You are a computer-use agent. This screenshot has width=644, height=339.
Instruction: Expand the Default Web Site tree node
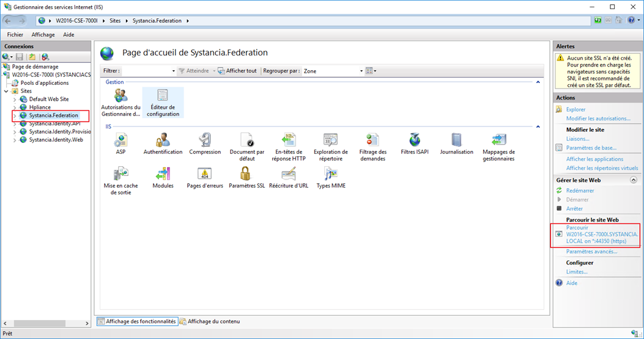click(x=15, y=100)
